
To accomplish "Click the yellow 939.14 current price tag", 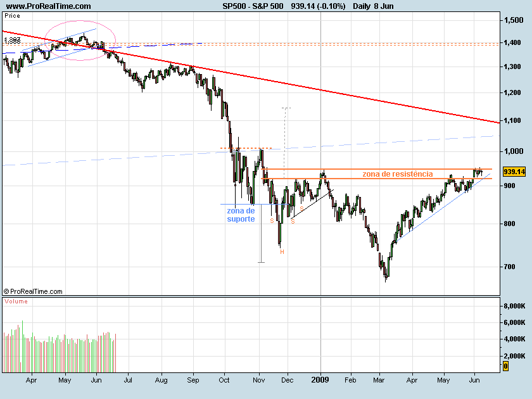I will click(x=514, y=172).
